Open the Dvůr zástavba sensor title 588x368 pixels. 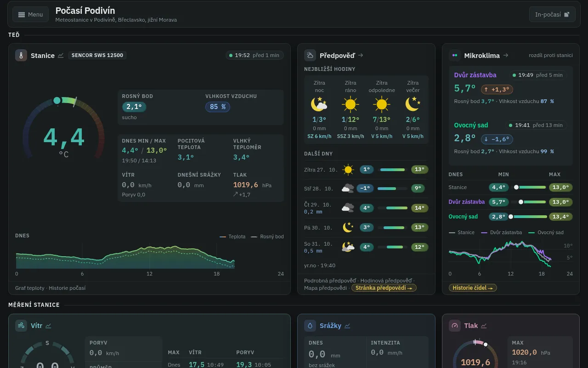pyautogui.click(x=475, y=75)
